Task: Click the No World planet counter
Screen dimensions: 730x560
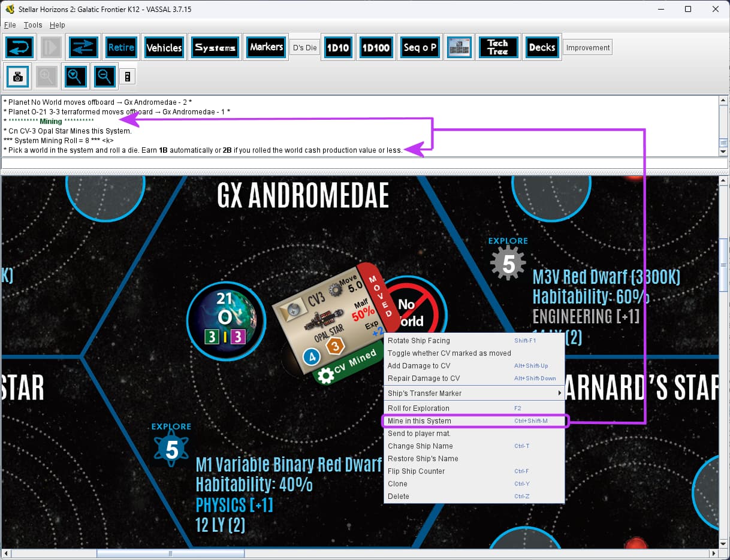Action: click(415, 308)
